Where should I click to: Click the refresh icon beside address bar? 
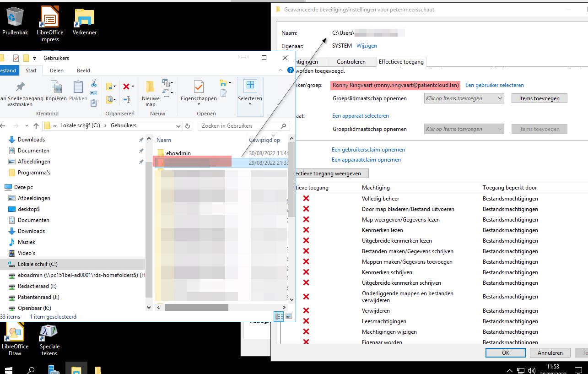tap(188, 126)
